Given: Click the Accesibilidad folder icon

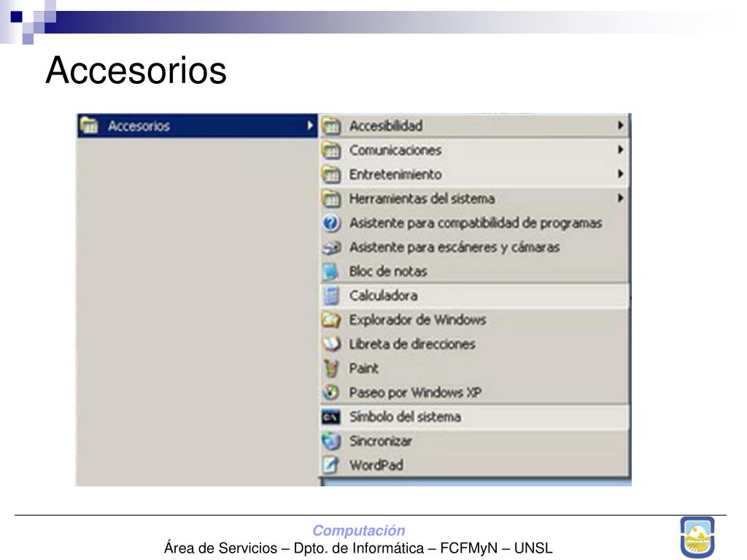Looking at the screenshot, I should coord(331,126).
